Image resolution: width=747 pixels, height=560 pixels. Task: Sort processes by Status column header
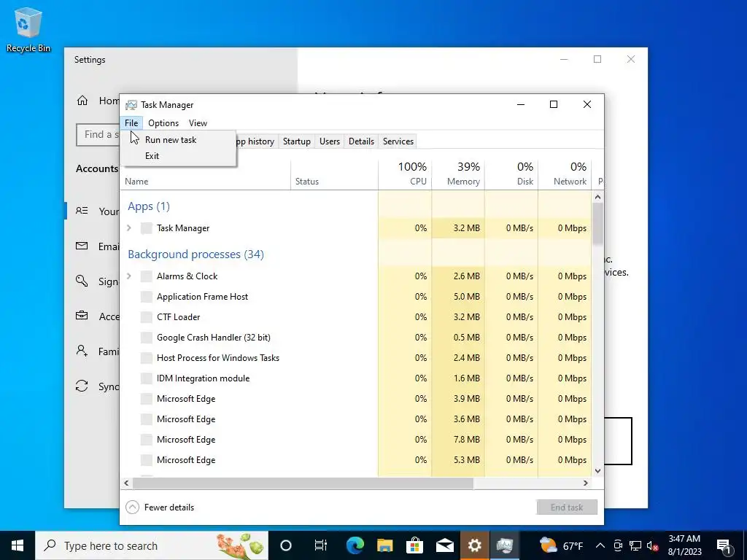click(334, 174)
